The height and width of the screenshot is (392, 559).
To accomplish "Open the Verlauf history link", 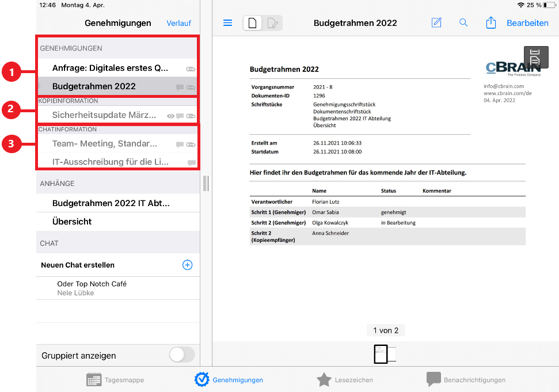I will 178,23.
